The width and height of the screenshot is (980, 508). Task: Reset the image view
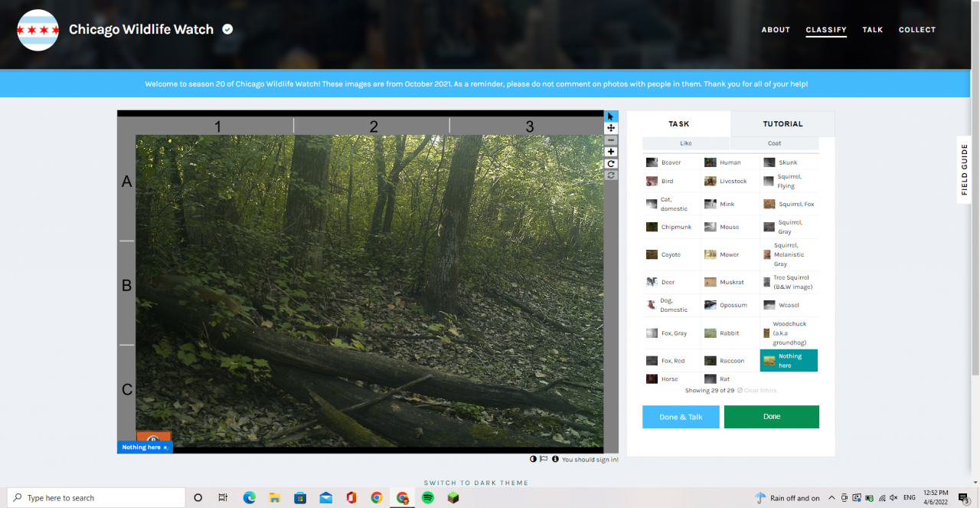[611, 175]
